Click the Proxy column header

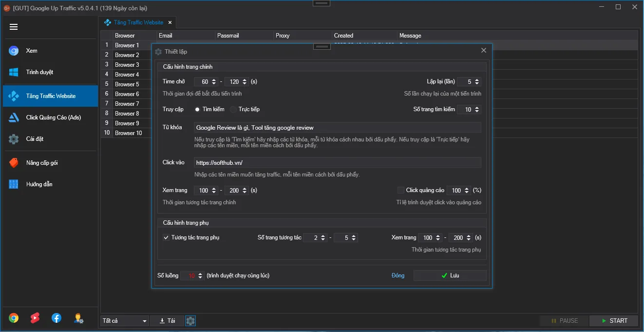(x=303, y=36)
